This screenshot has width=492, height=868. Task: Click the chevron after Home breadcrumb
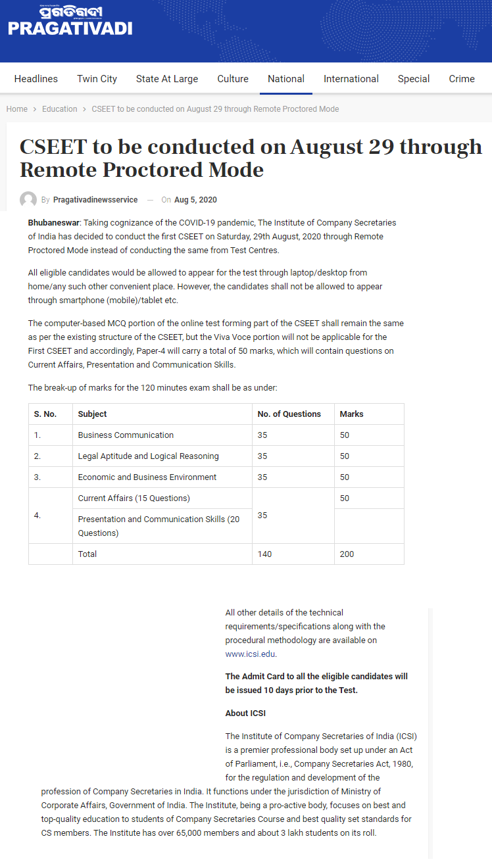tap(35, 109)
